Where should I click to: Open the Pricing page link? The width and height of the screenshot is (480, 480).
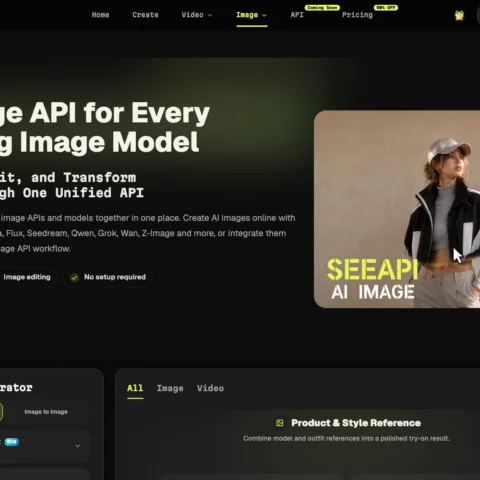[357, 15]
